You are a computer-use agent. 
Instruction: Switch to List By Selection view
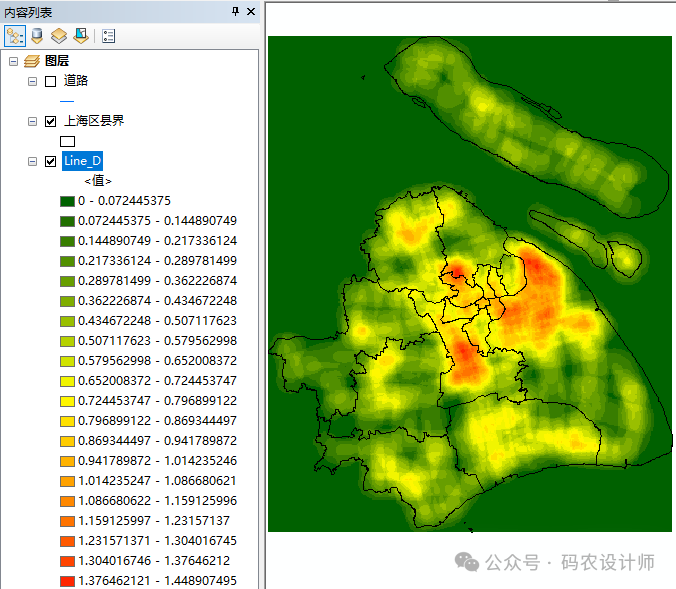[x=80, y=36]
